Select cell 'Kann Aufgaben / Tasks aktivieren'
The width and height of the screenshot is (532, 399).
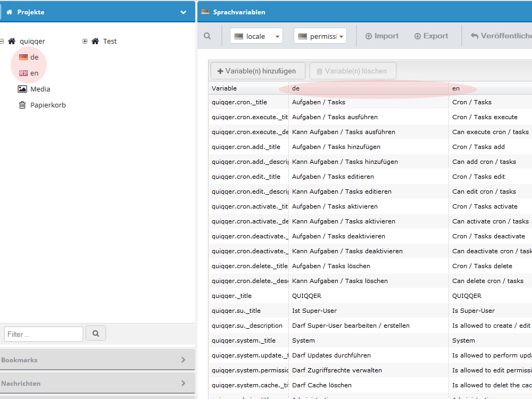point(369,221)
